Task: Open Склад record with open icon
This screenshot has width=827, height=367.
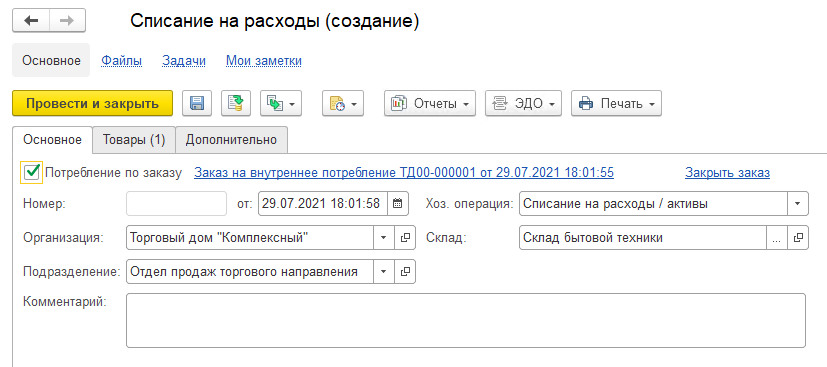Action: pos(798,238)
